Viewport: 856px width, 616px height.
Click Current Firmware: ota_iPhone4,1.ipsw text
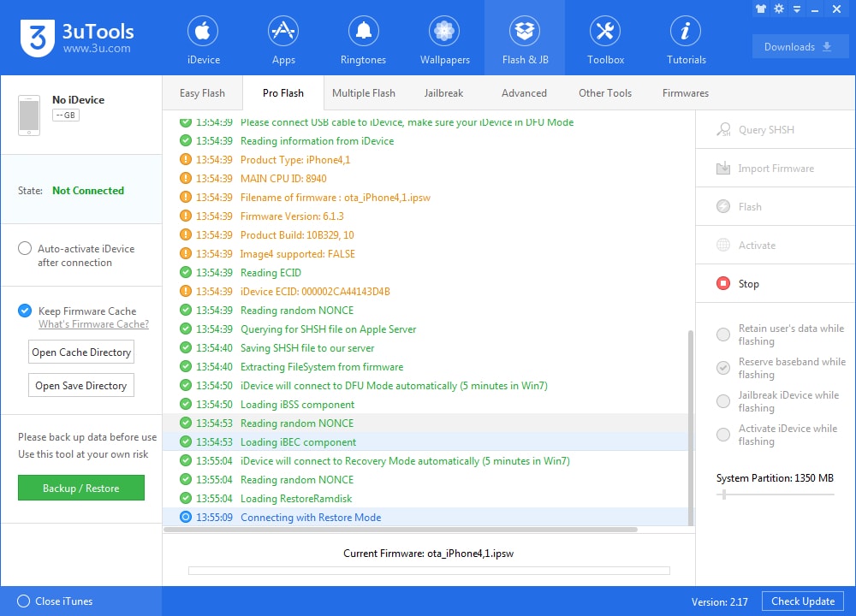coord(429,553)
